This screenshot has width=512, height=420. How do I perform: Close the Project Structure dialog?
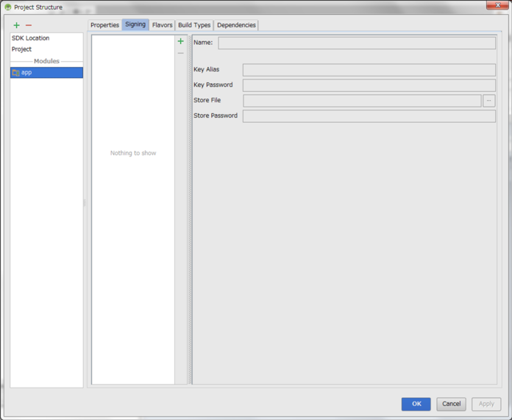point(497,5)
